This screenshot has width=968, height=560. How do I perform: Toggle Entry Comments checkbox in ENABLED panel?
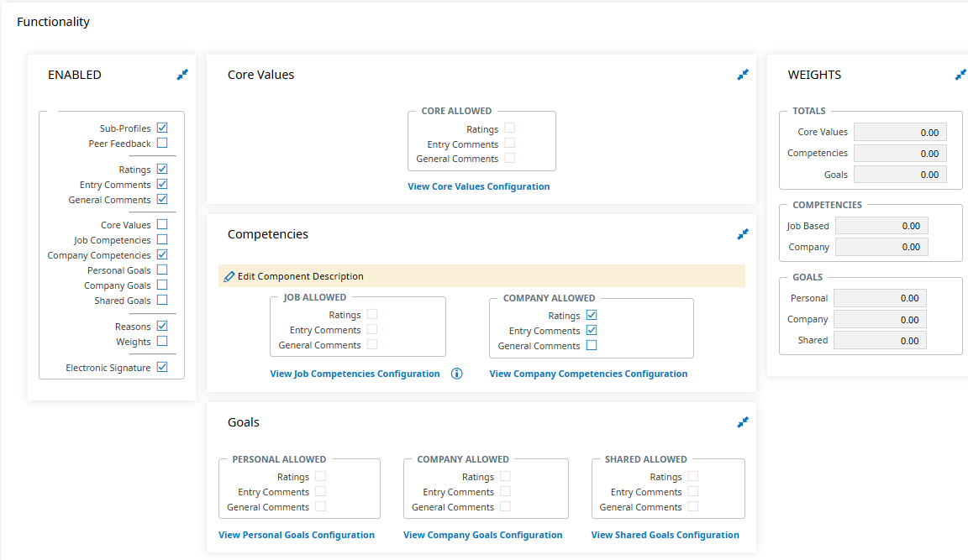click(162, 184)
